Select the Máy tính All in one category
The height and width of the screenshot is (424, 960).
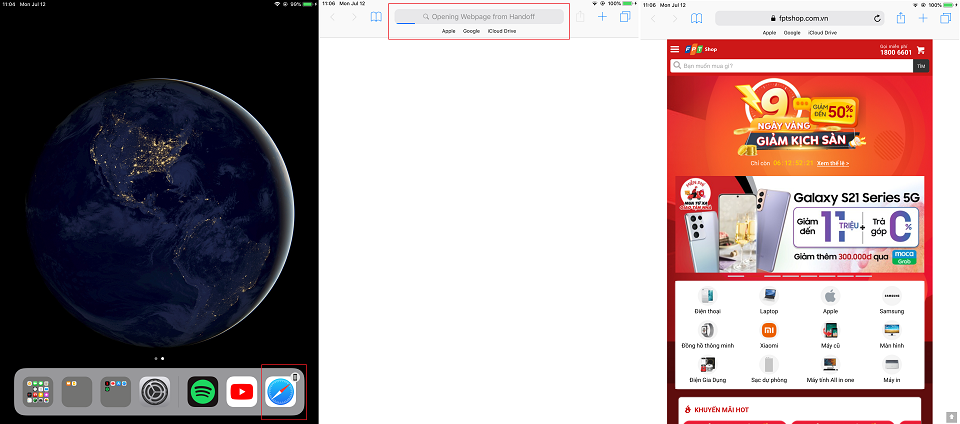pyautogui.click(x=830, y=370)
